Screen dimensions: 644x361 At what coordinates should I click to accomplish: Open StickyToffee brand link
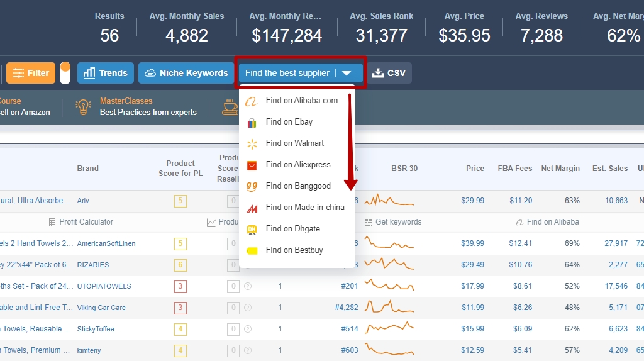pyautogui.click(x=96, y=329)
